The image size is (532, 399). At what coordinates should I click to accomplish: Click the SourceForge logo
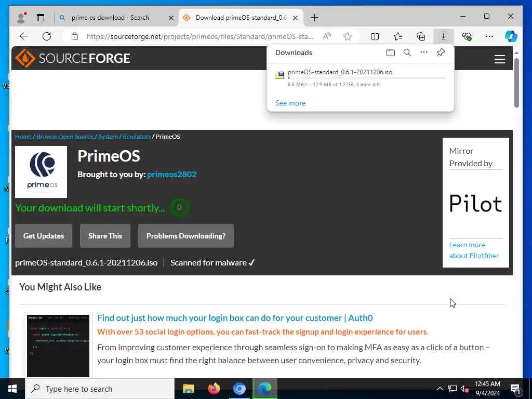pyautogui.click(x=73, y=58)
